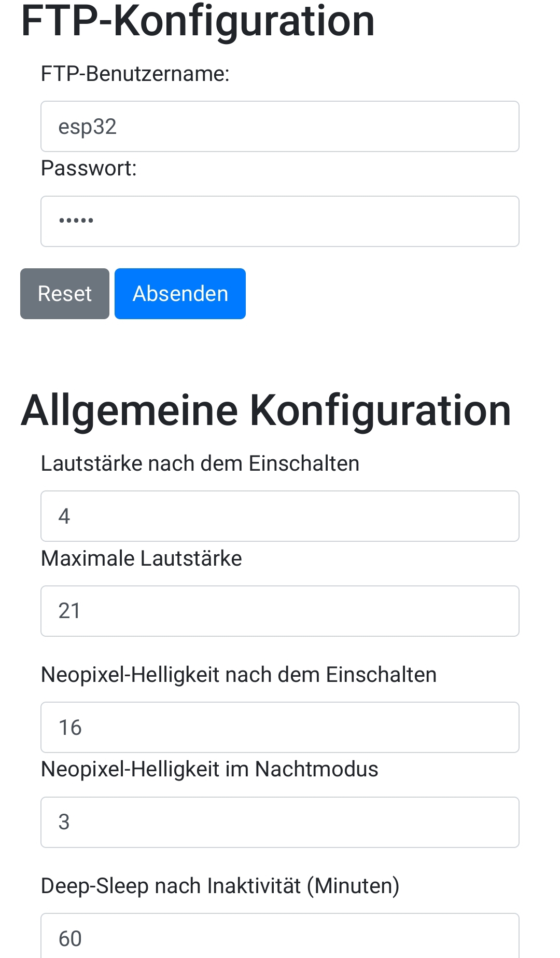
Task: Click the Reset button
Action: click(x=65, y=294)
